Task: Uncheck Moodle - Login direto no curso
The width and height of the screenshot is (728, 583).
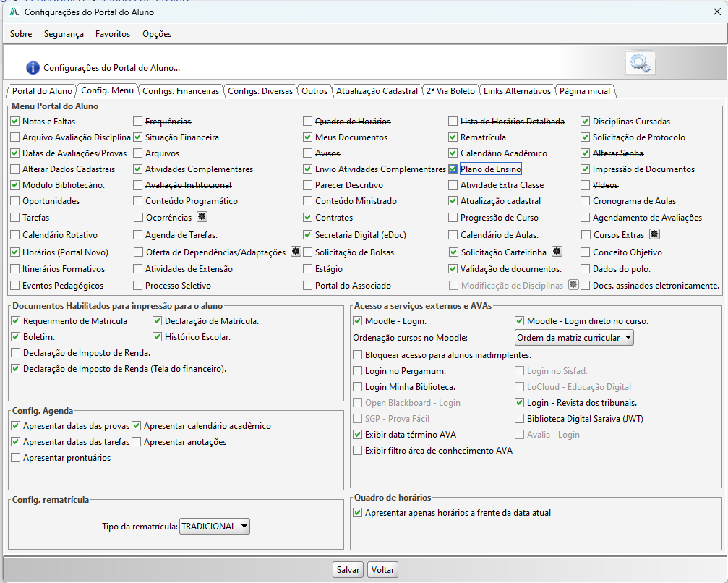Action: [x=519, y=321]
